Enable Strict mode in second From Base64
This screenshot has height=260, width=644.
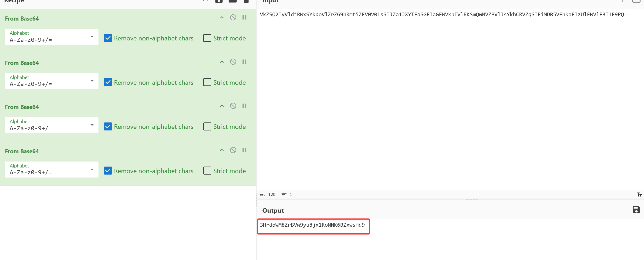pyautogui.click(x=207, y=82)
